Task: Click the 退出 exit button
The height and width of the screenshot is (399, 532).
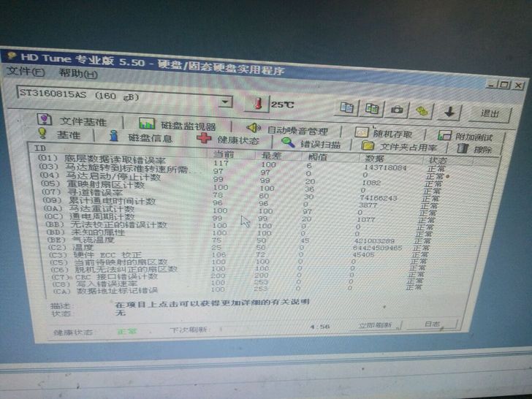Action: click(x=490, y=114)
